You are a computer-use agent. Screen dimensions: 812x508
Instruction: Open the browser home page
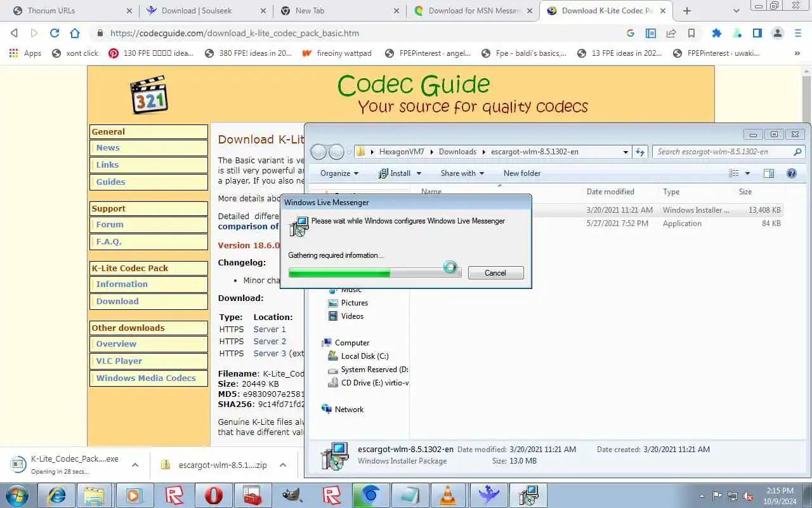pos(75,33)
